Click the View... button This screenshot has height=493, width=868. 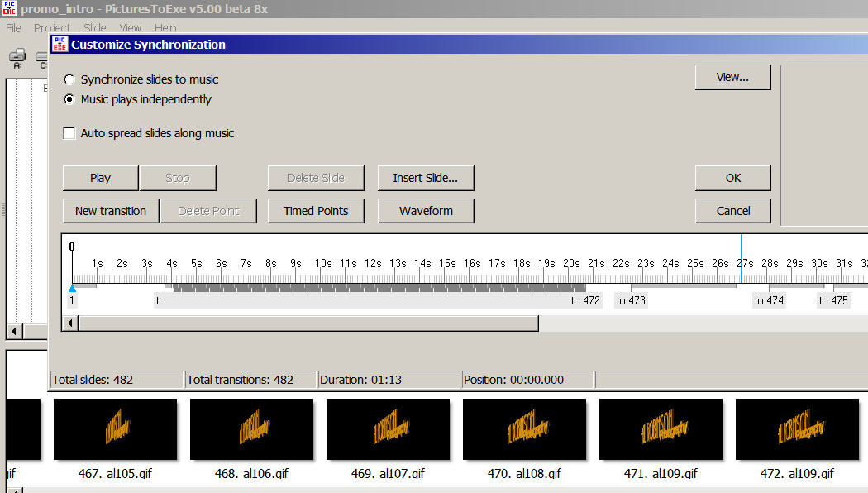(733, 77)
